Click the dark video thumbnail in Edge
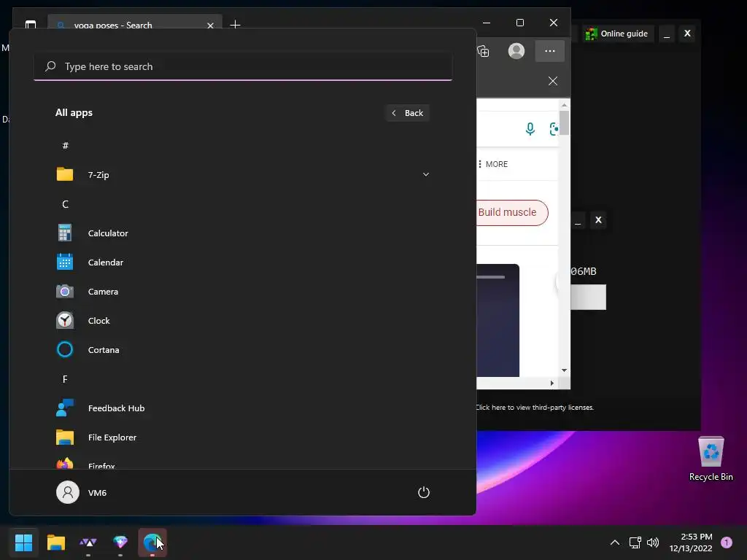The width and height of the screenshot is (747, 560). point(498,320)
